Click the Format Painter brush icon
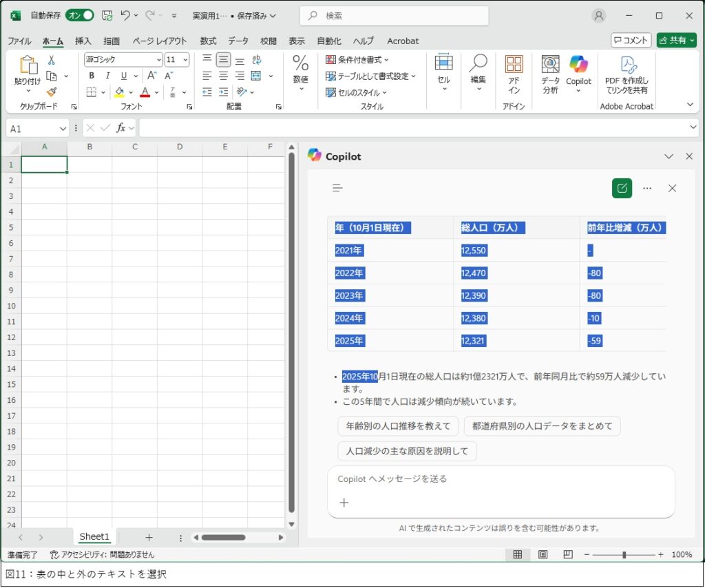Viewport: 705px width, 588px height. tap(52, 92)
